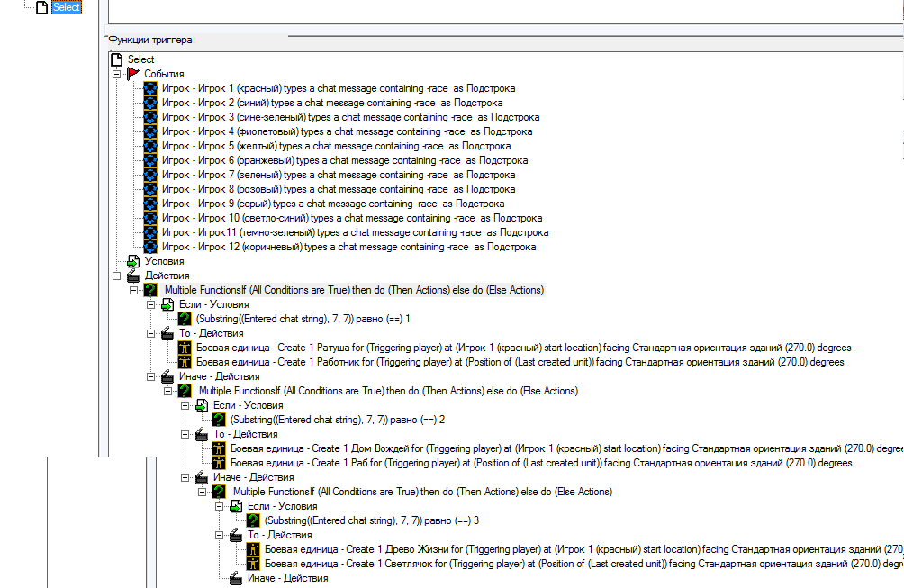Collapse first Если - Условия node
904x588 pixels.
(150, 304)
